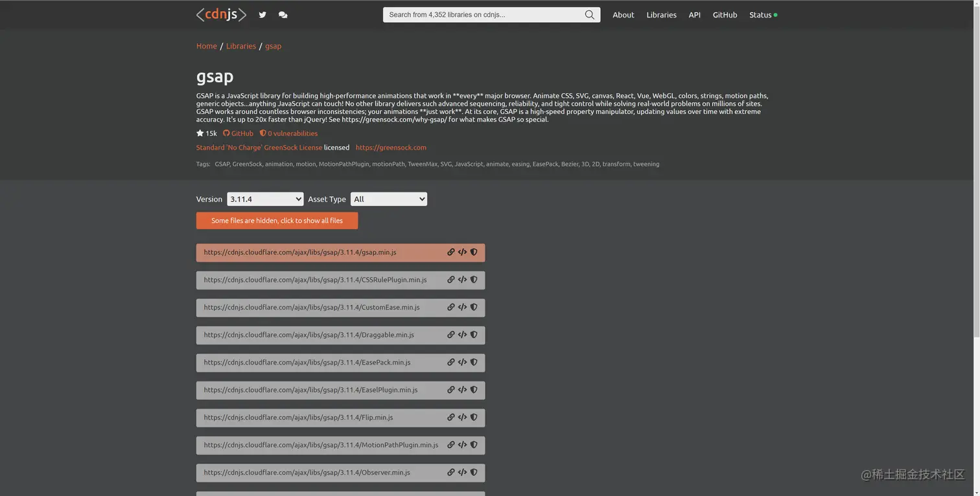Select the CSSRulePlugin.min.js URL text
Viewport: 980px width, 496px height.
(315, 280)
